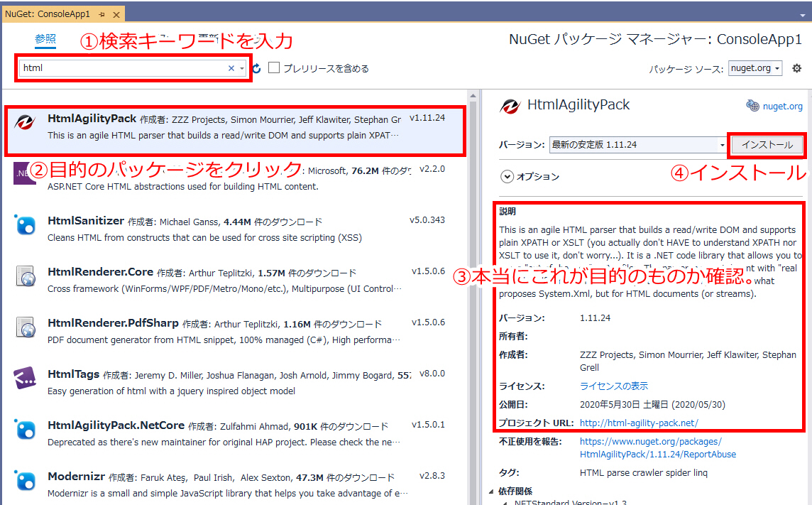Click the HtmlTags package icon
The height and width of the screenshot is (505, 812).
[25, 379]
